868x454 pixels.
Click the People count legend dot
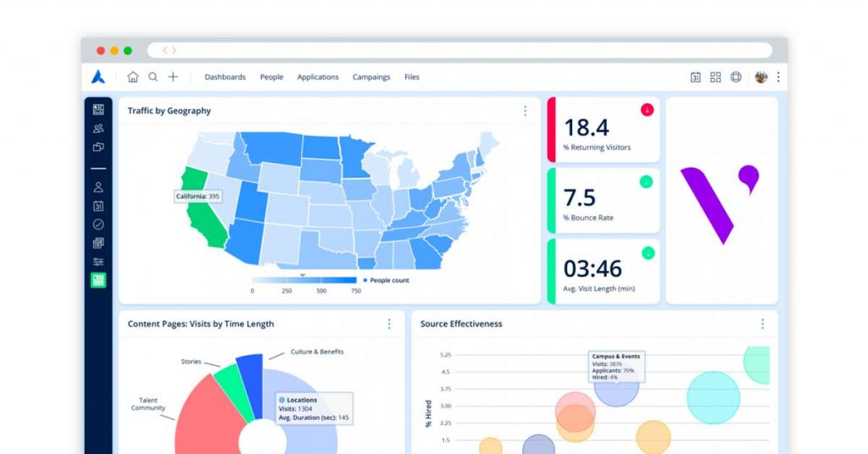pos(364,280)
